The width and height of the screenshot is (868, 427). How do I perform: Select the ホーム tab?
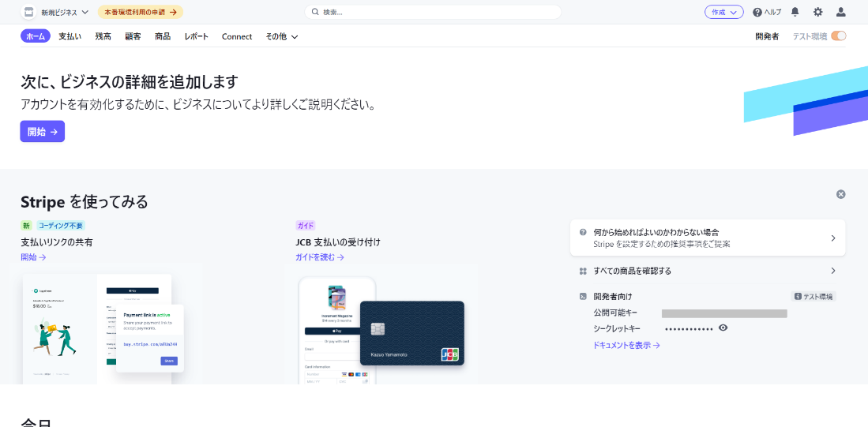click(36, 36)
